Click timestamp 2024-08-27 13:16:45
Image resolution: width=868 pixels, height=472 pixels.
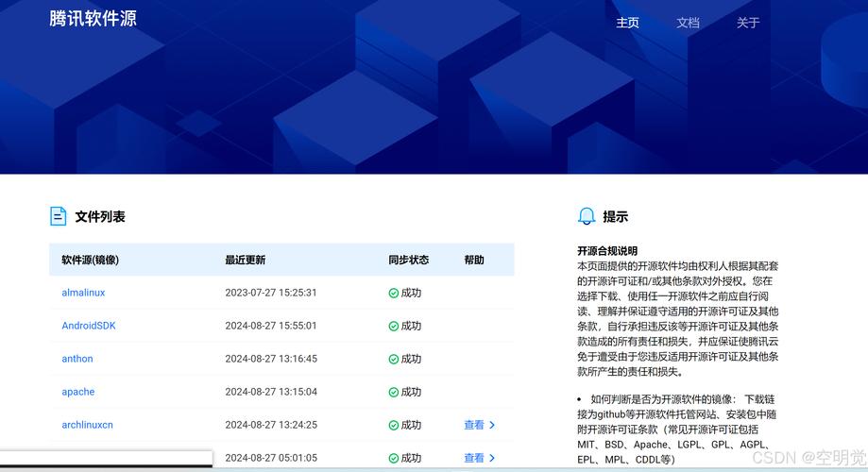[x=271, y=359]
